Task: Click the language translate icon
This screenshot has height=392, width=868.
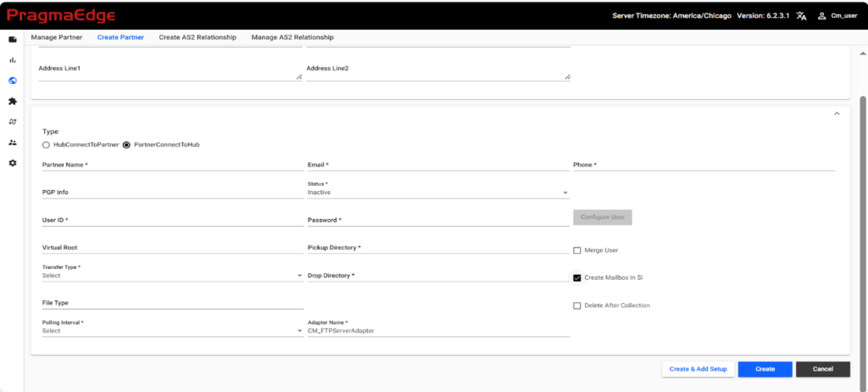Action: (x=801, y=15)
